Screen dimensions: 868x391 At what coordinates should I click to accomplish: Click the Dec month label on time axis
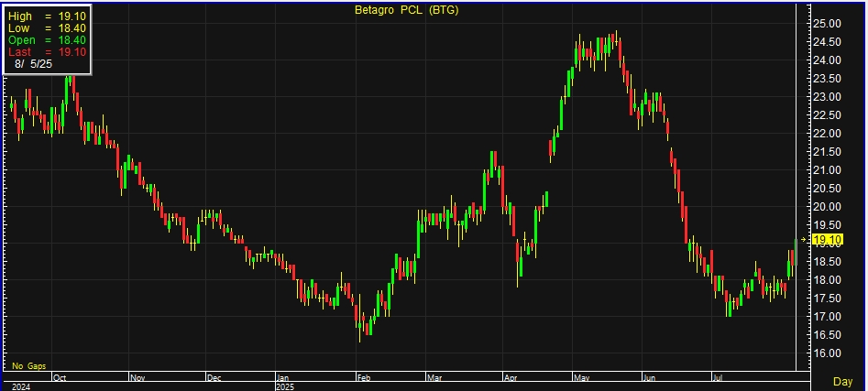214,378
